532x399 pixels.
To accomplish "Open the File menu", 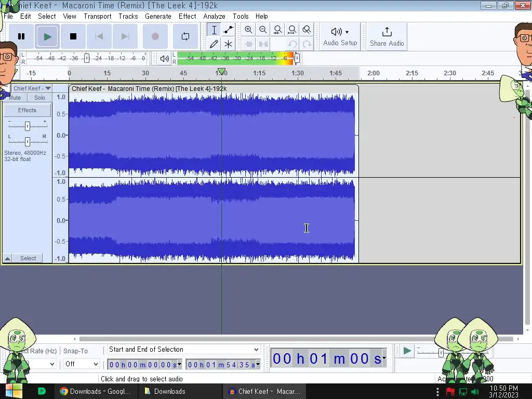I will [x=8, y=16].
